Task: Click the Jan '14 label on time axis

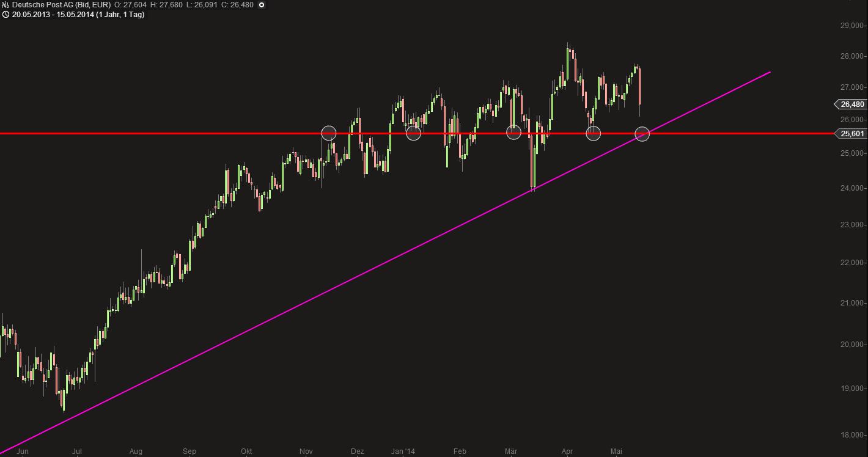Action: pos(403,452)
